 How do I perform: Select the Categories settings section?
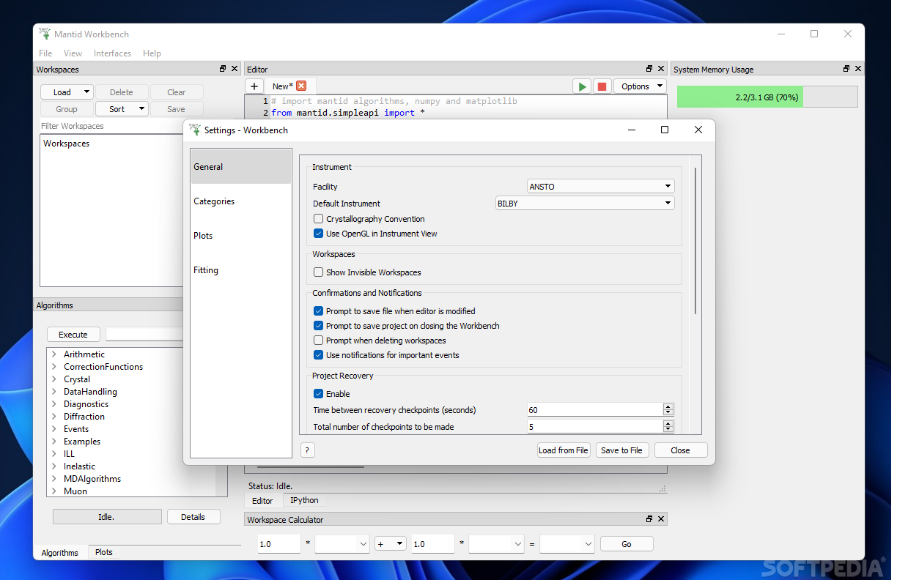[x=240, y=201]
